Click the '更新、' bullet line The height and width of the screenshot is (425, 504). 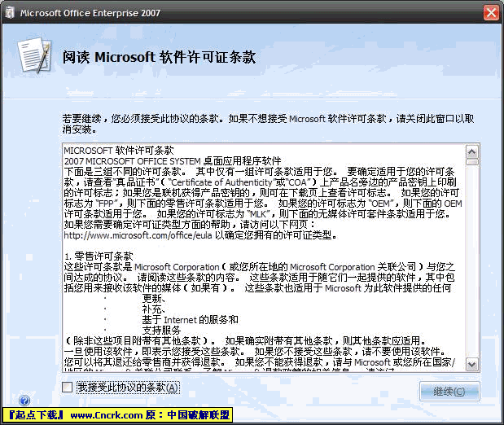154,298
